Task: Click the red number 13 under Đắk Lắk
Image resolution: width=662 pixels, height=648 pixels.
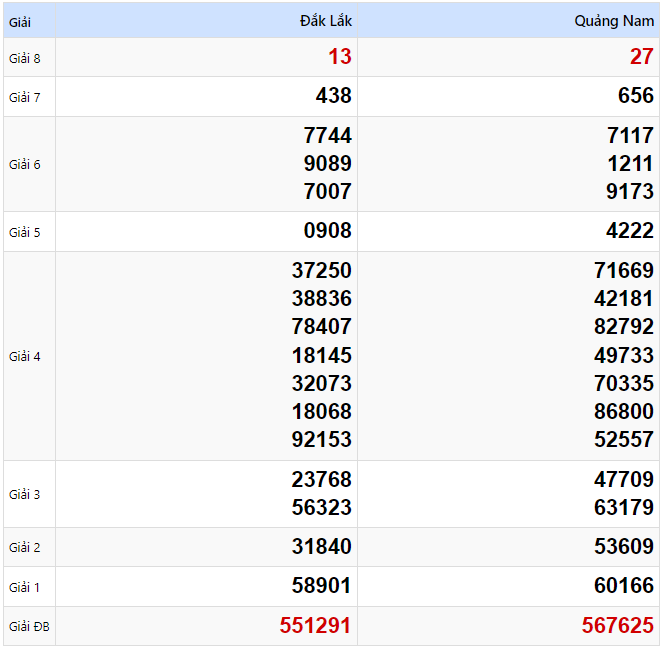Action: [x=339, y=57]
